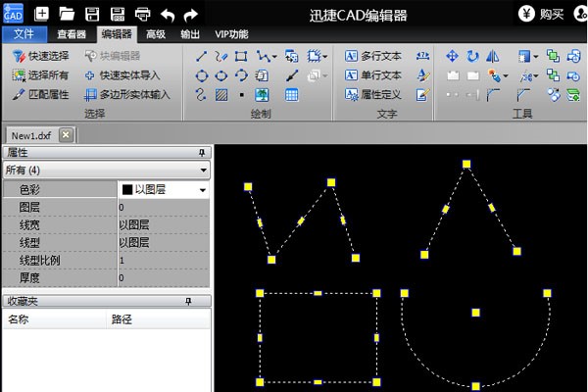Open the 文件 menu

click(x=24, y=33)
